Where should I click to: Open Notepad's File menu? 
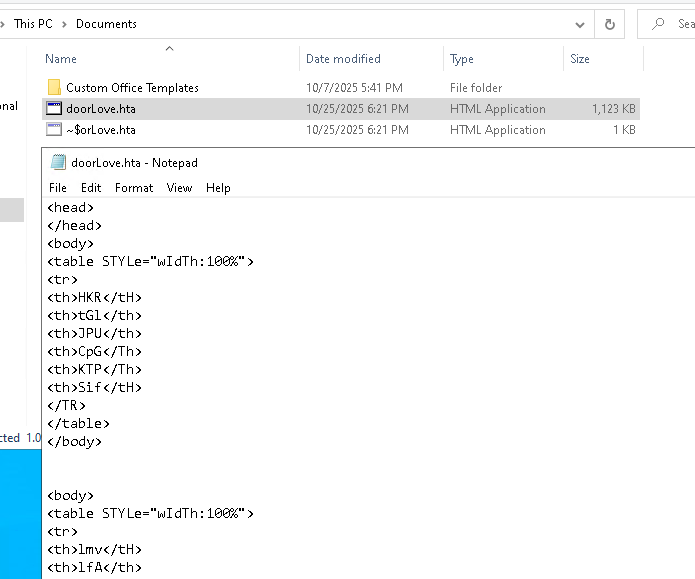(58, 187)
